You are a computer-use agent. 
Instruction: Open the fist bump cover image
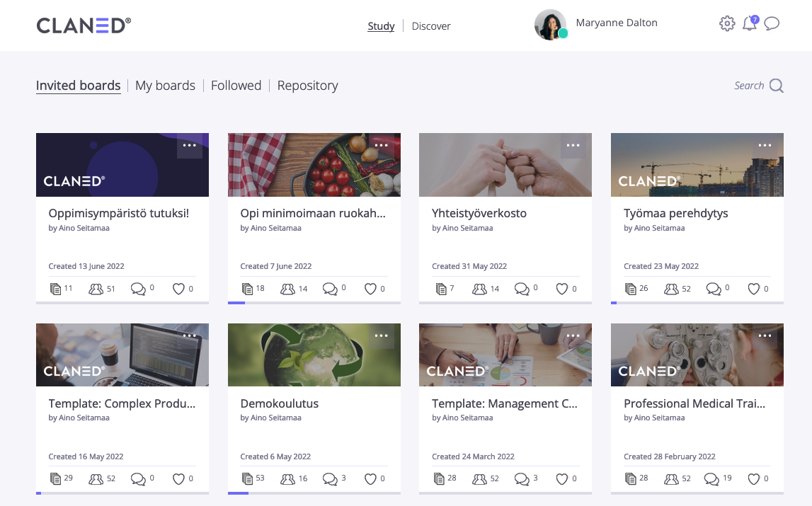click(505, 165)
